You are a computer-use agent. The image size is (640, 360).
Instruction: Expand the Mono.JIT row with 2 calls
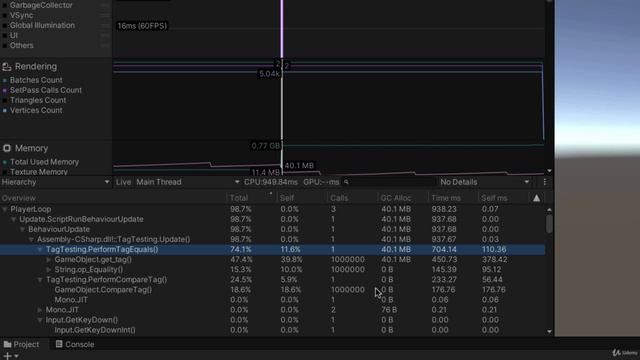tap(40, 310)
